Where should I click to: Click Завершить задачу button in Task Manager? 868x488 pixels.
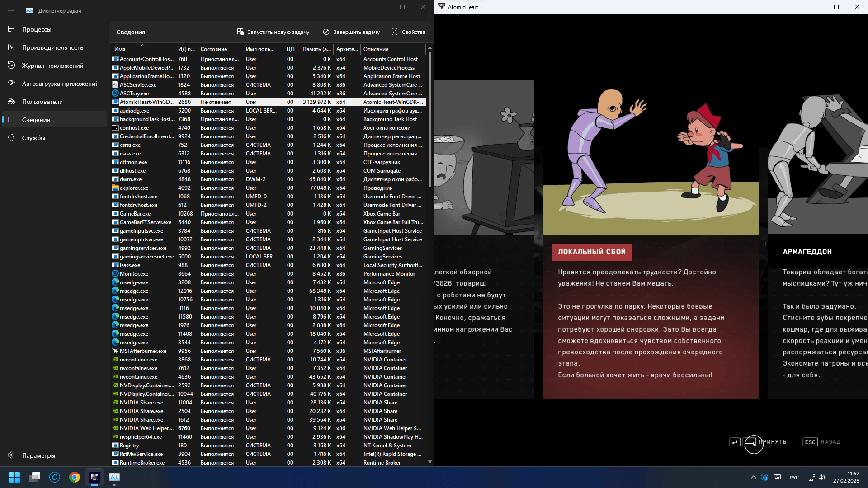click(x=351, y=32)
